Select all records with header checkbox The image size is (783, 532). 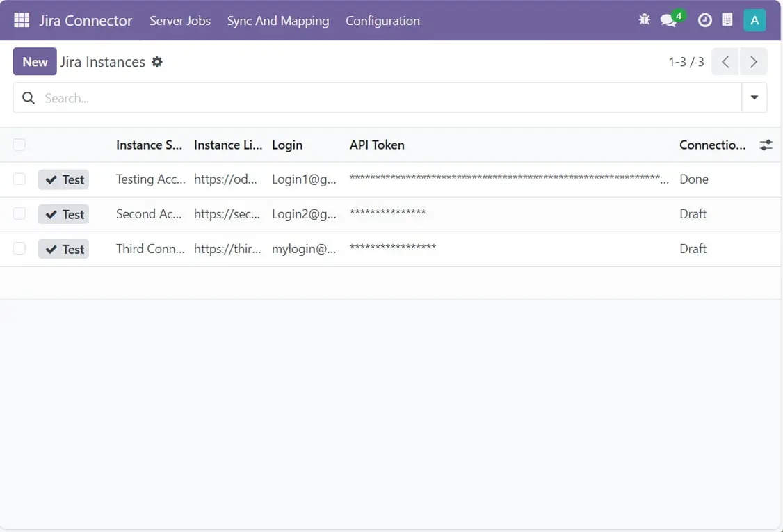pyautogui.click(x=19, y=145)
